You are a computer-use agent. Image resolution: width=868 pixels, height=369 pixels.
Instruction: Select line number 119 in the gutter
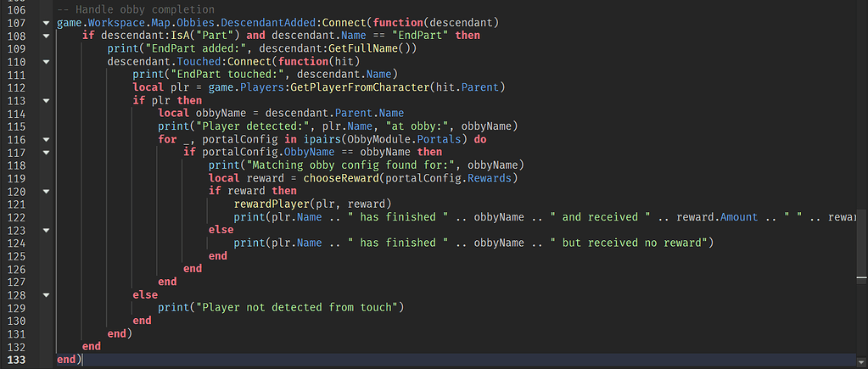[17, 178]
